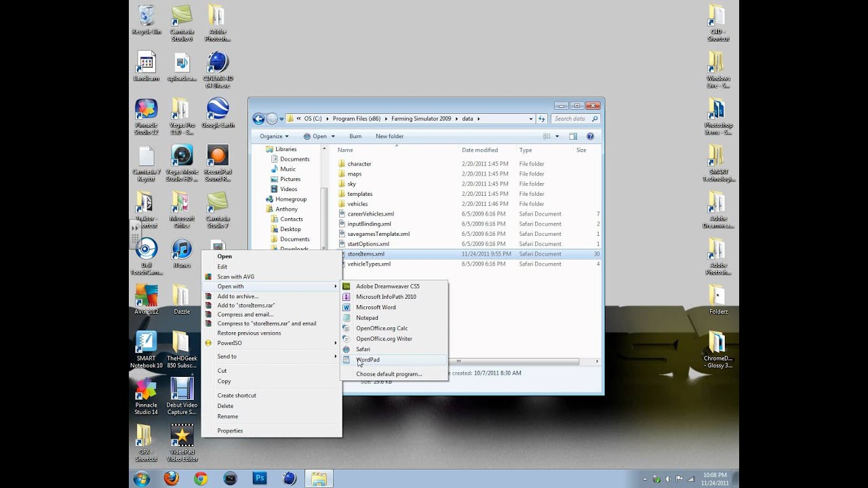This screenshot has width=868, height=488.
Task: Click the Type column header
Action: [545, 150]
